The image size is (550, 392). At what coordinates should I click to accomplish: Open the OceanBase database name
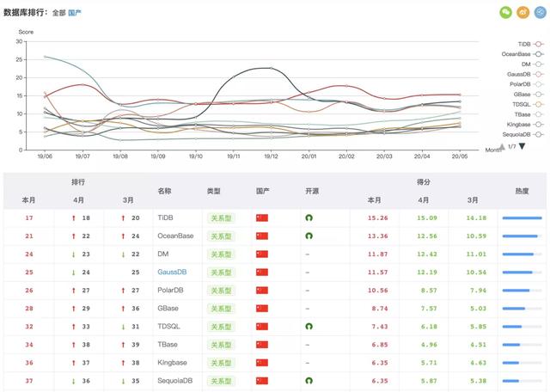coord(175,236)
